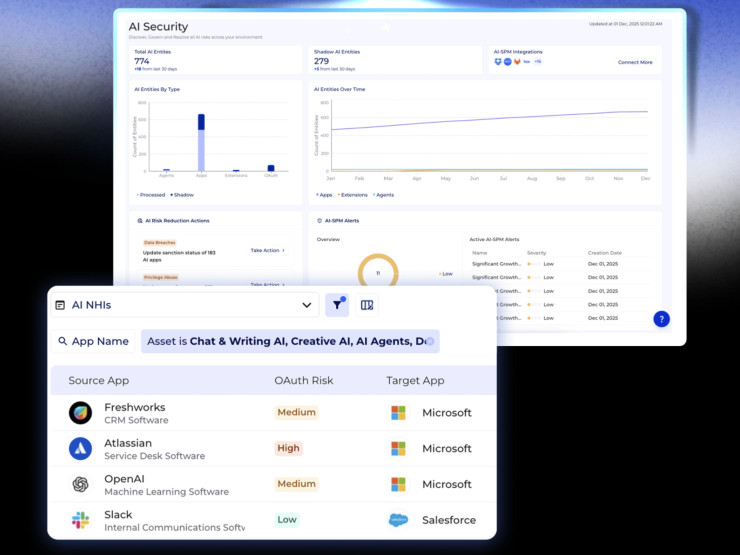Click the Medium risk badge for OpenAI
This screenshot has height=555, width=740.
coord(296,484)
